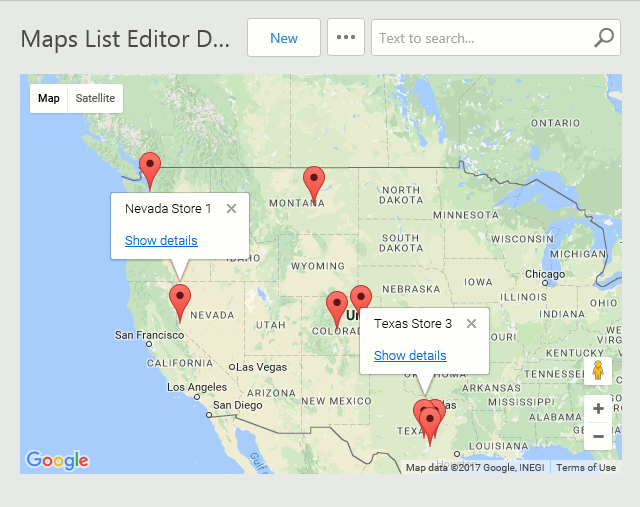This screenshot has height=507, width=640.
Task: Click the Map data ©2017 Google, INEGI text
Action: pos(475,468)
